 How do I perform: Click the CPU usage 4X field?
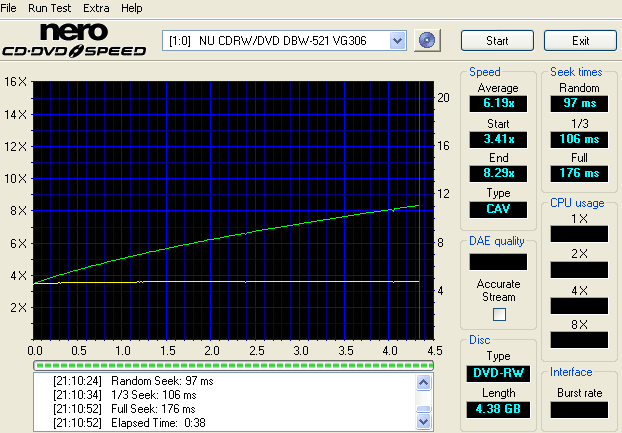pyautogui.click(x=579, y=306)
